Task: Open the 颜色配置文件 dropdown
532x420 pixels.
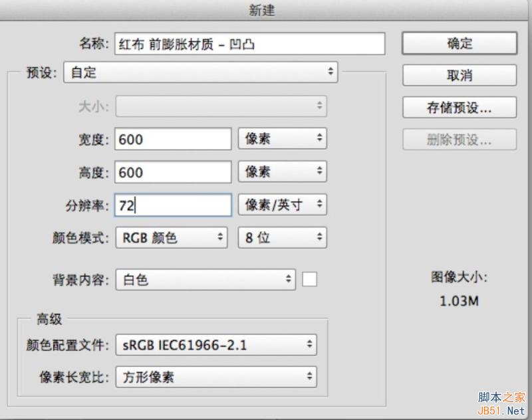Action: [x=216, y=345]
